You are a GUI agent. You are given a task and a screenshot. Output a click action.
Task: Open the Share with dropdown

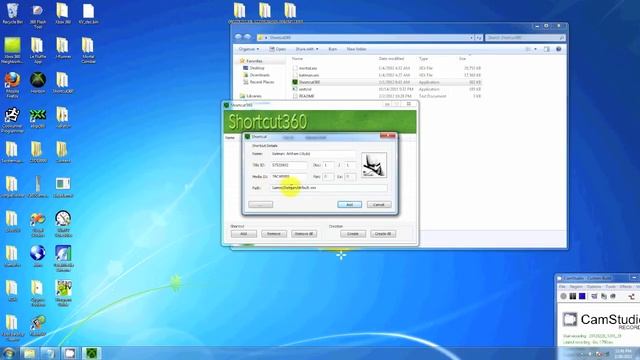click(x=307, y=49)
